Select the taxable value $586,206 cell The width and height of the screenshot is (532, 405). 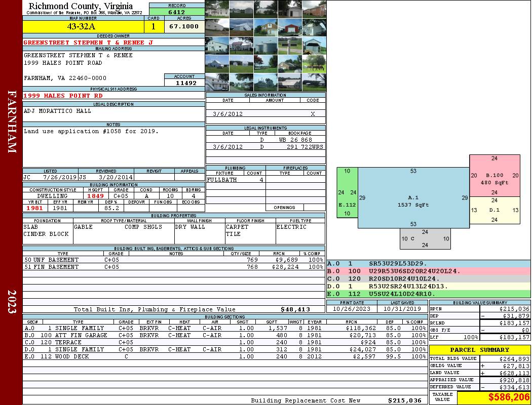pyautogui.click(x=493, y=398)
